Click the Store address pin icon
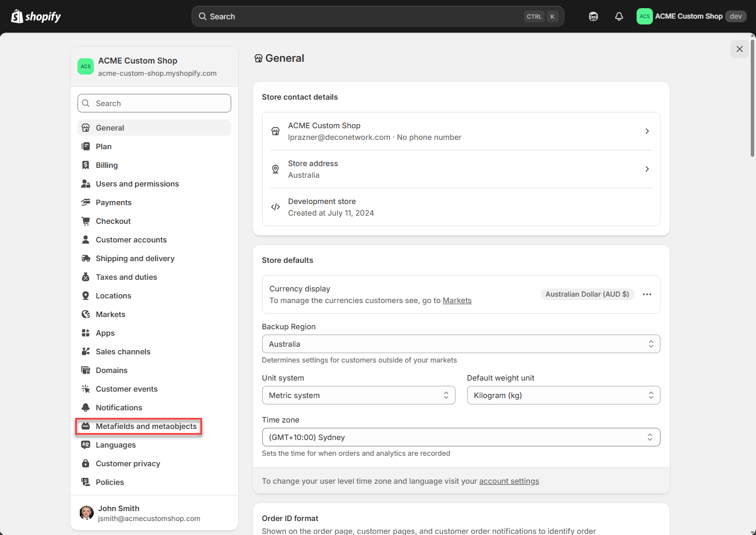Viewport: 756px width, 535px height. pos(275,169)
